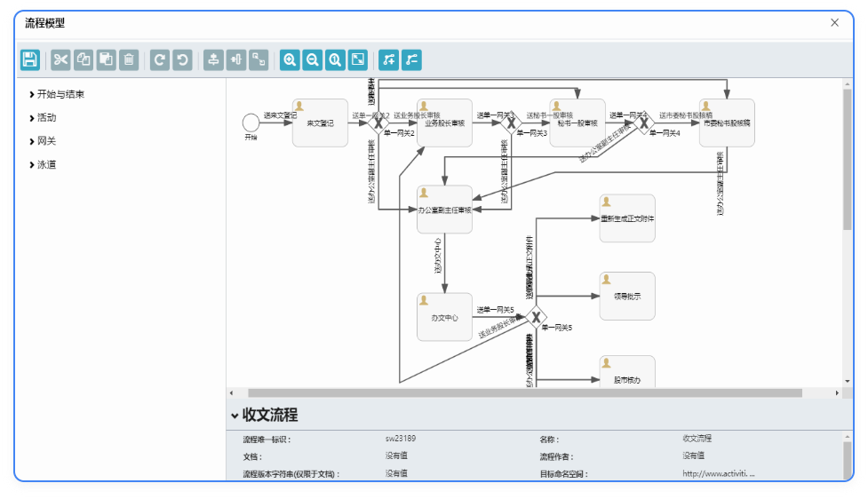Viewport: 868px width, 499px height.
Task: Select the 办文中心 task node
Action: 444,316
